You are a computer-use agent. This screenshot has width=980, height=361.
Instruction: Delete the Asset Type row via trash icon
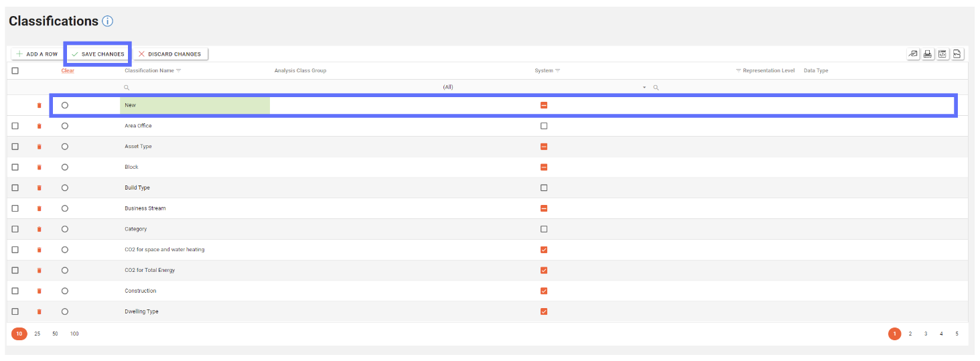39,147
